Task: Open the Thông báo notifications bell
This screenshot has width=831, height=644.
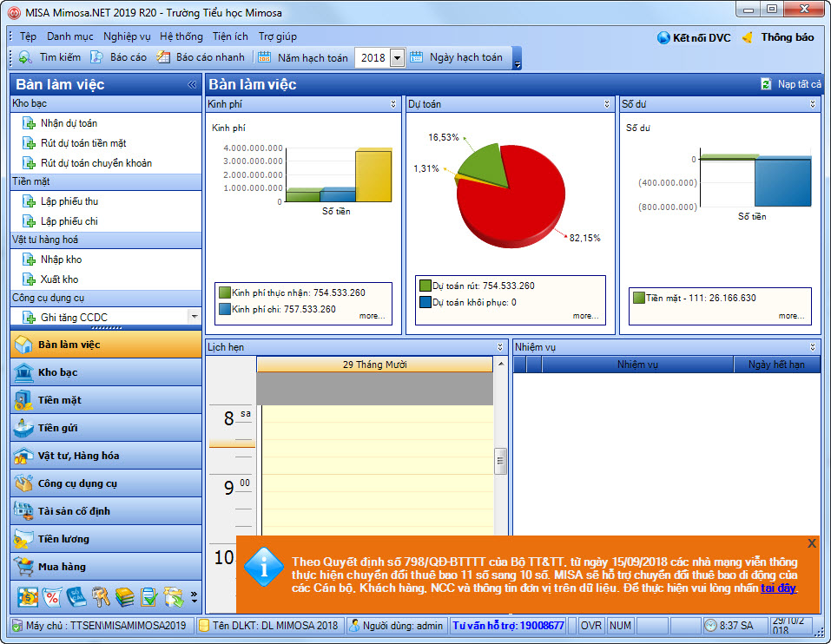Action: pos(748,37)
